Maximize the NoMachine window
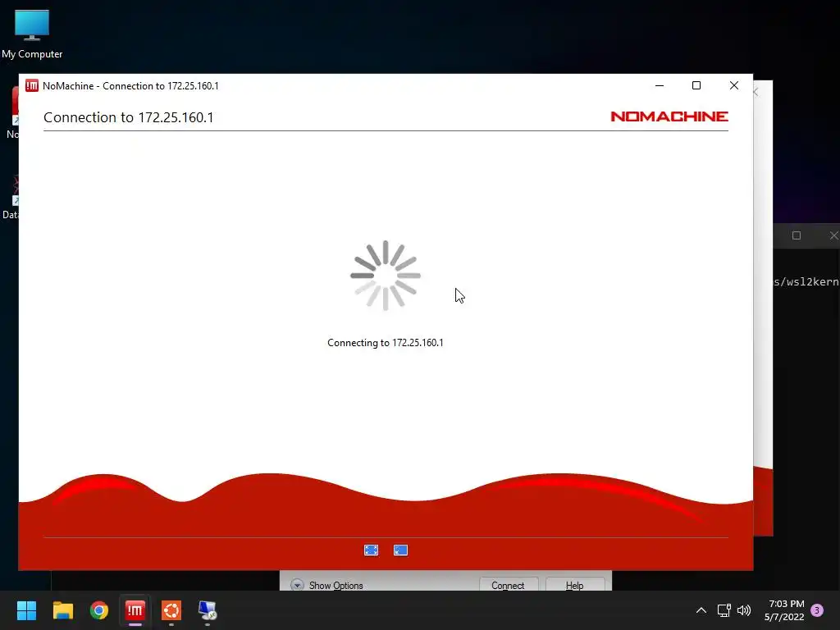 696,85
